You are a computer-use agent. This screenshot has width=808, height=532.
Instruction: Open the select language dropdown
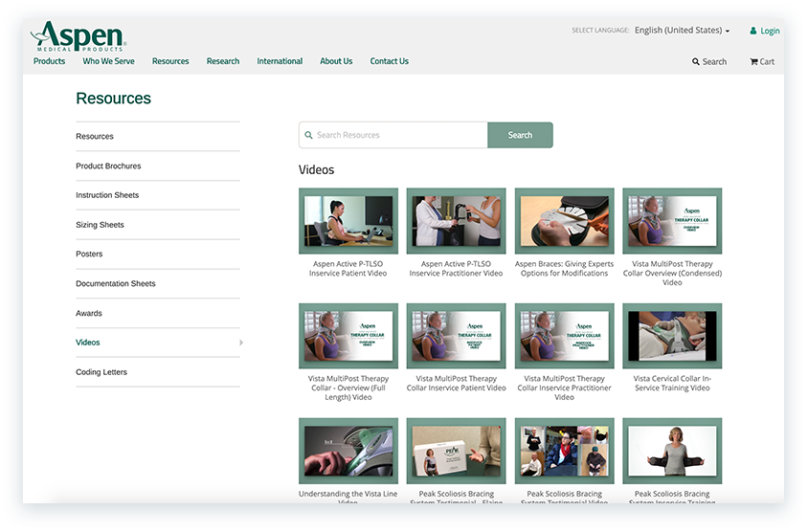tap(682, 31)
